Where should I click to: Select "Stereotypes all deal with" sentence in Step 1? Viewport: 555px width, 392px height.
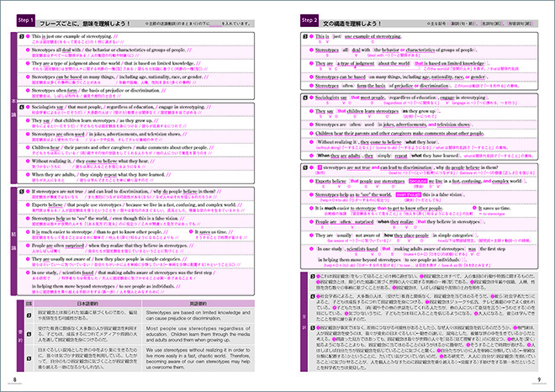(112, 50)
